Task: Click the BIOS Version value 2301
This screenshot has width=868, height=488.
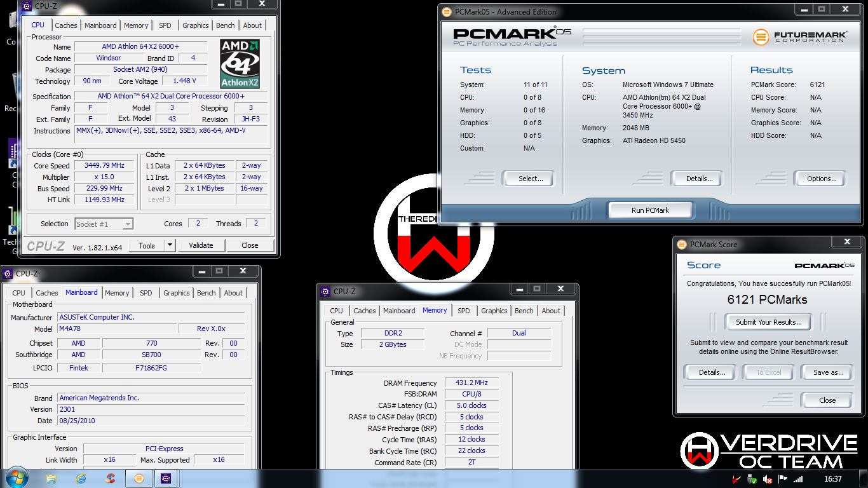Action: (x=151, y=409)
